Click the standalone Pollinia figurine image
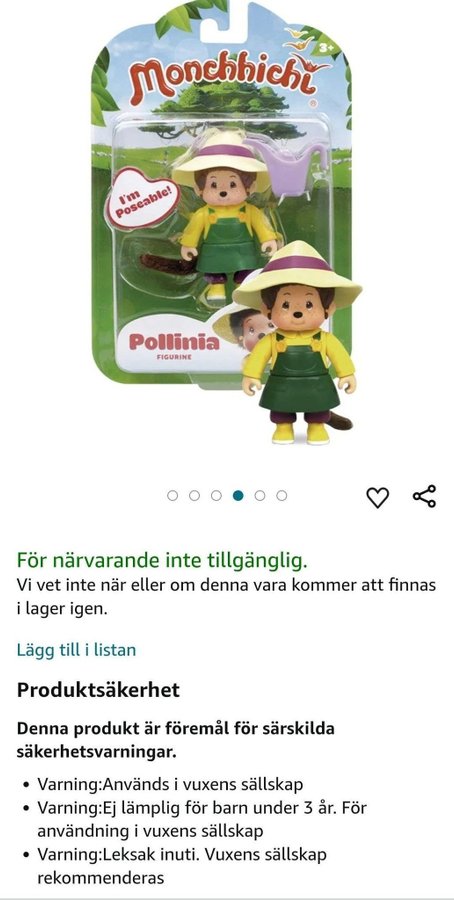 pyautogui.click(x=297, y=343)
